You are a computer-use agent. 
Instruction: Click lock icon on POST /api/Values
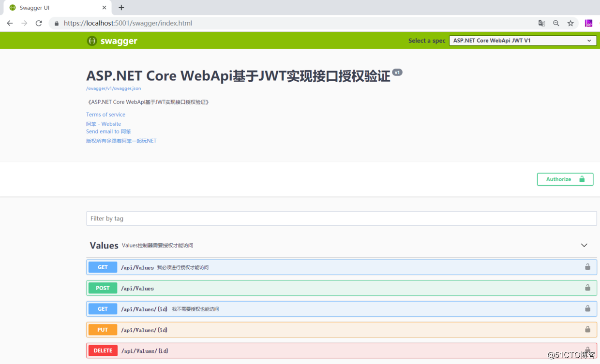(x=587, y=288)
